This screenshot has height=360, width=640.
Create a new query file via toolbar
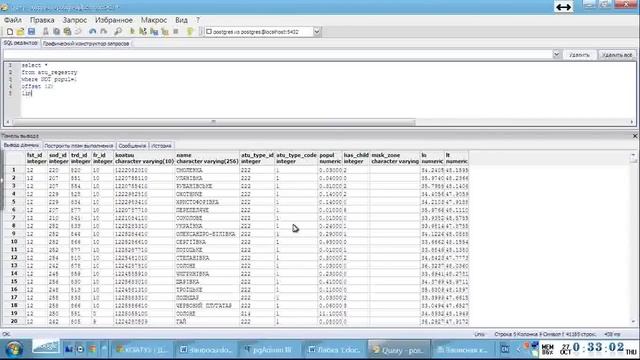click(x=10, y=31)
